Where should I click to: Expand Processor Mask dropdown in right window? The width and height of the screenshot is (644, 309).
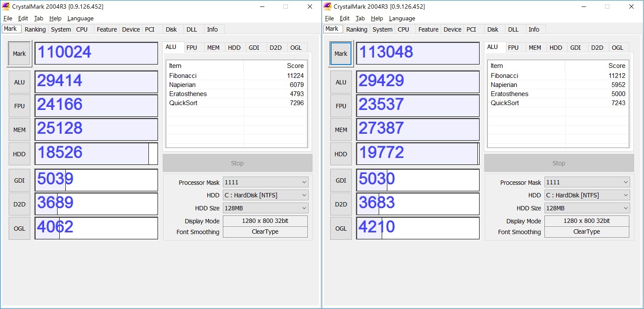tap(587, 182)
